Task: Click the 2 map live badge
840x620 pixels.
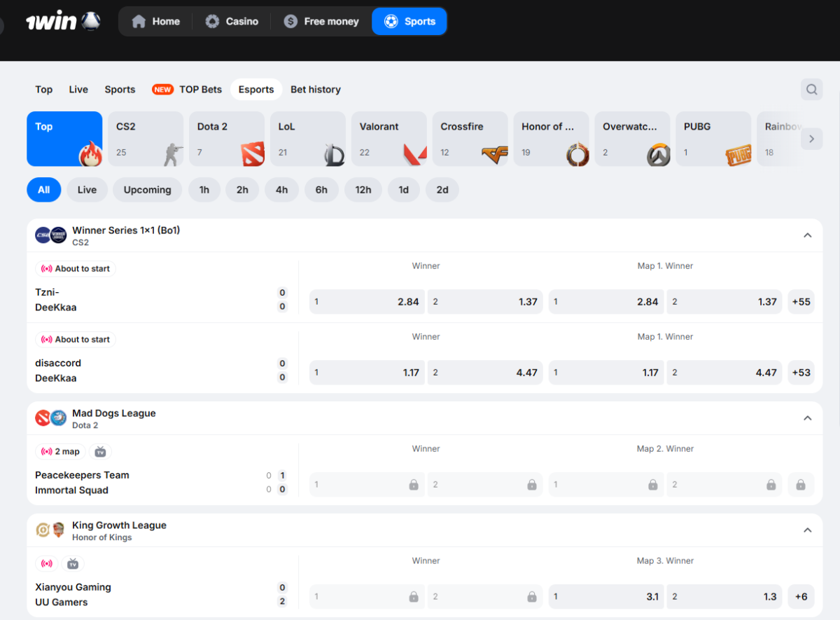Action: [60, 452]
